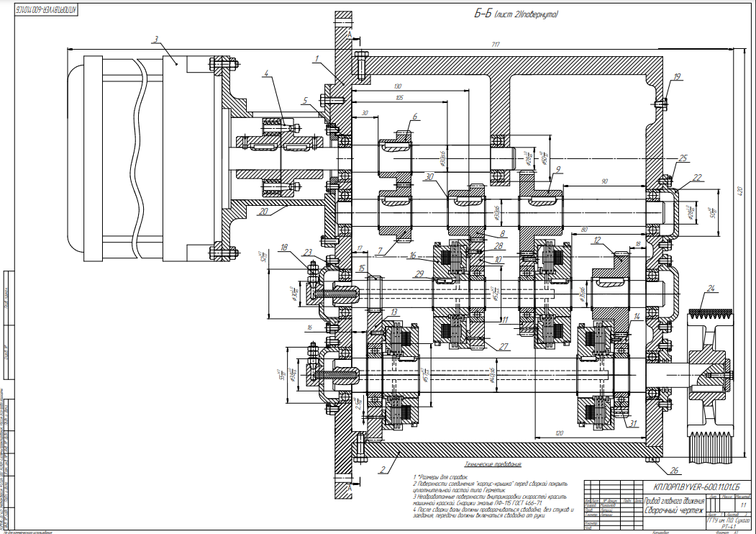Click housing base callout number 2
Viewport: 756px width, 534px height.
(382, 469)
